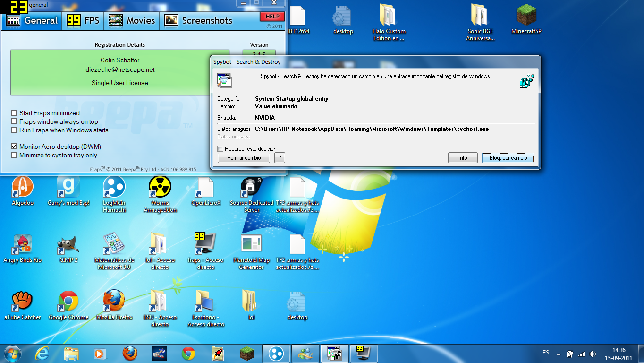Select the aTube Catcher desktop shortcut
The height and width of the screenshot is (363, 644).
pyautogui.click(x=23, y=306)
